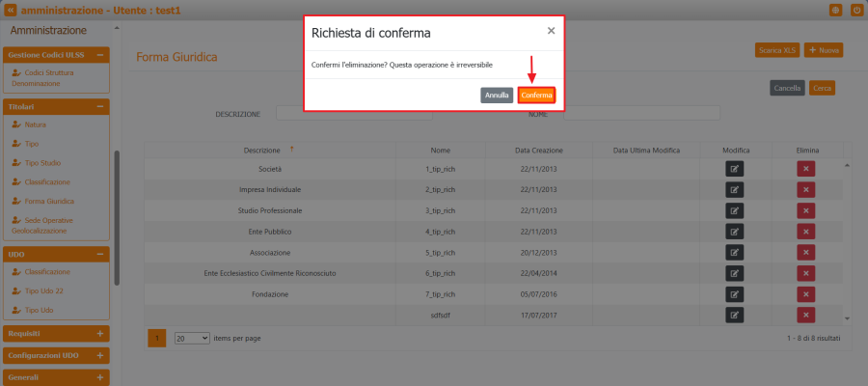868x386 pixels.
Task: Delete the Studio Professionale row
Action: [806, 210]
